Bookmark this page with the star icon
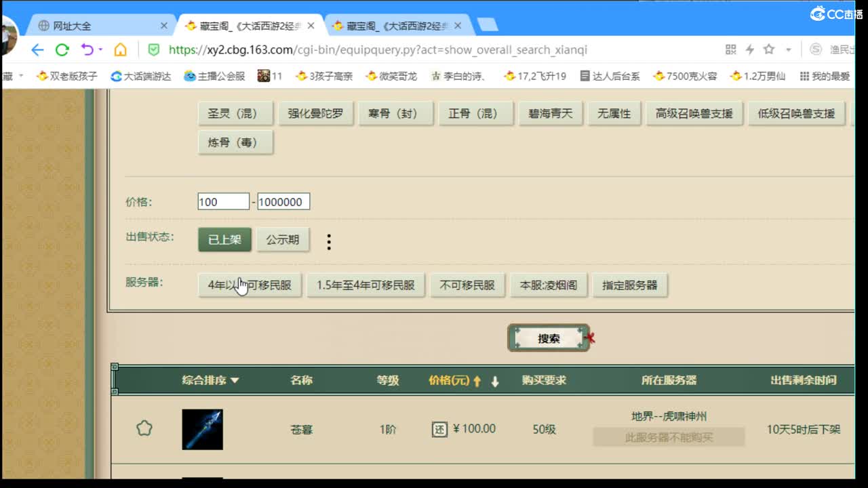 pyautogui.click(x=769, y=49)
